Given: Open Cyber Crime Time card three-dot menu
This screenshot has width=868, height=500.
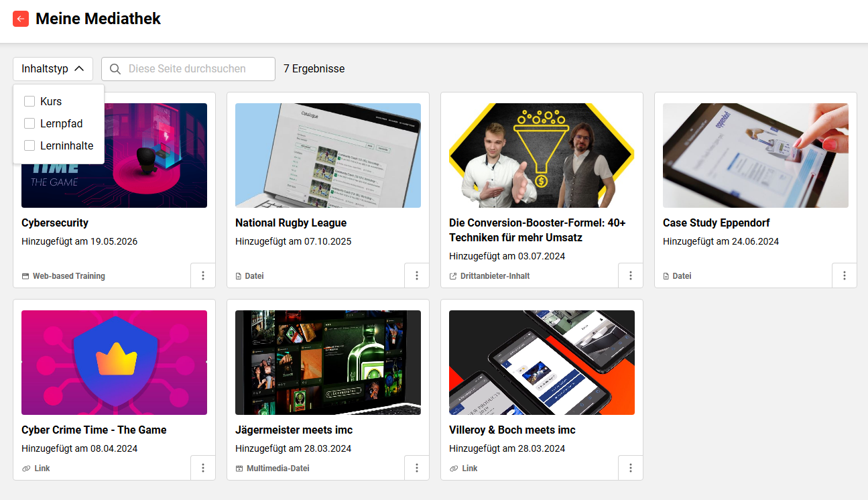Looking at the screenshot, I should (x=203, y=468).
